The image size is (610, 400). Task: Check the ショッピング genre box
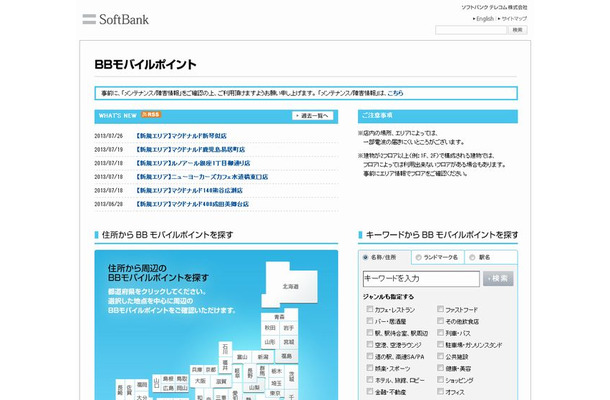440,379
